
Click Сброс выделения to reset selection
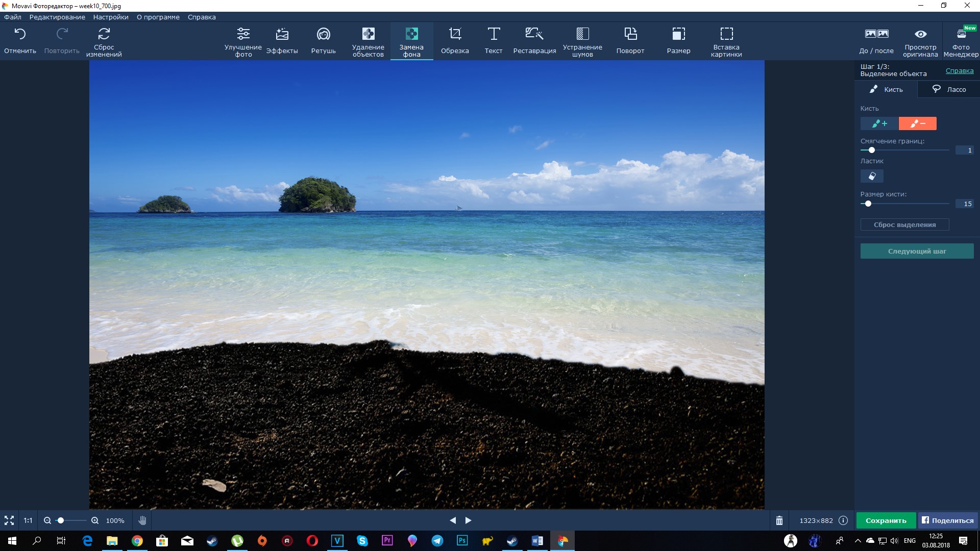[904, 224]
